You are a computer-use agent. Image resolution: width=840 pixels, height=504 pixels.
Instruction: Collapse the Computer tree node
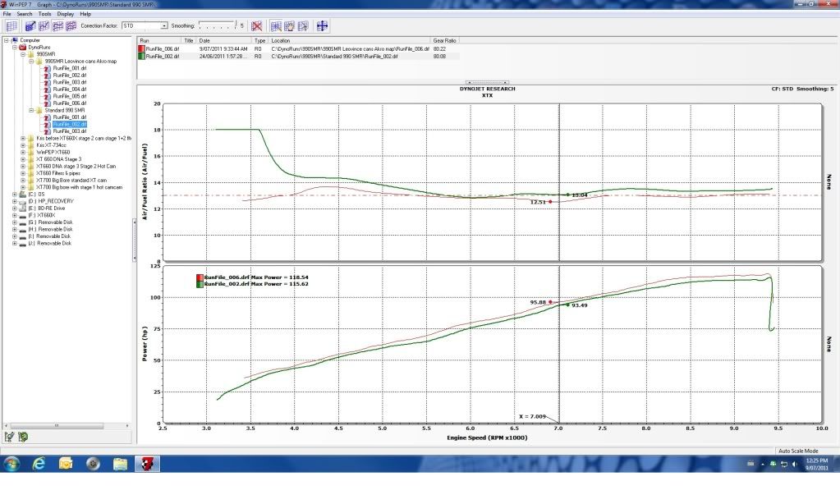(x=7, y=40)
